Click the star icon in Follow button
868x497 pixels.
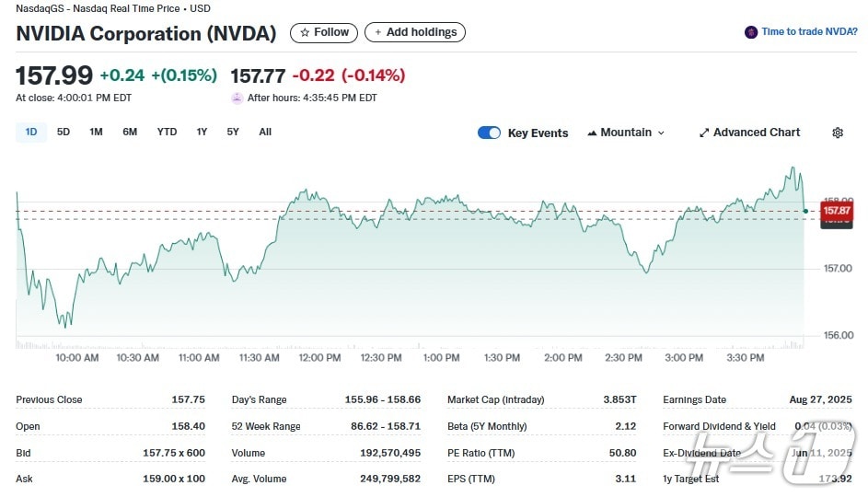click(305, 32)
